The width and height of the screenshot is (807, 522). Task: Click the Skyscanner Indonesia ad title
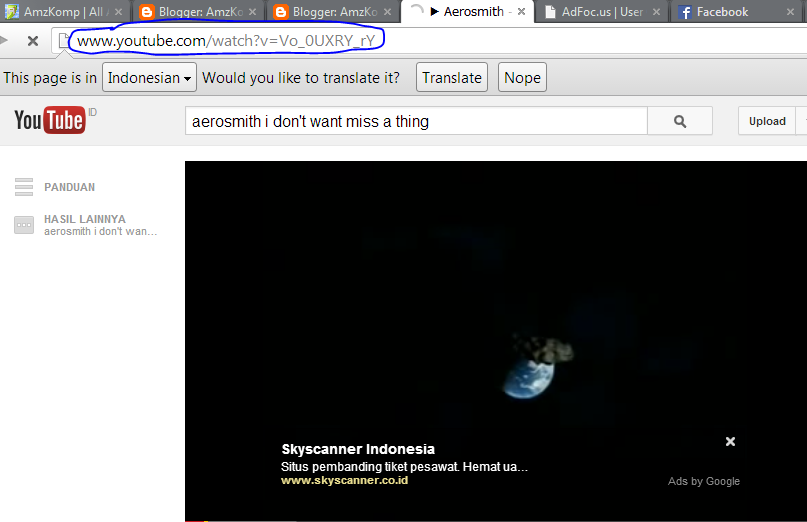(358, 449)
